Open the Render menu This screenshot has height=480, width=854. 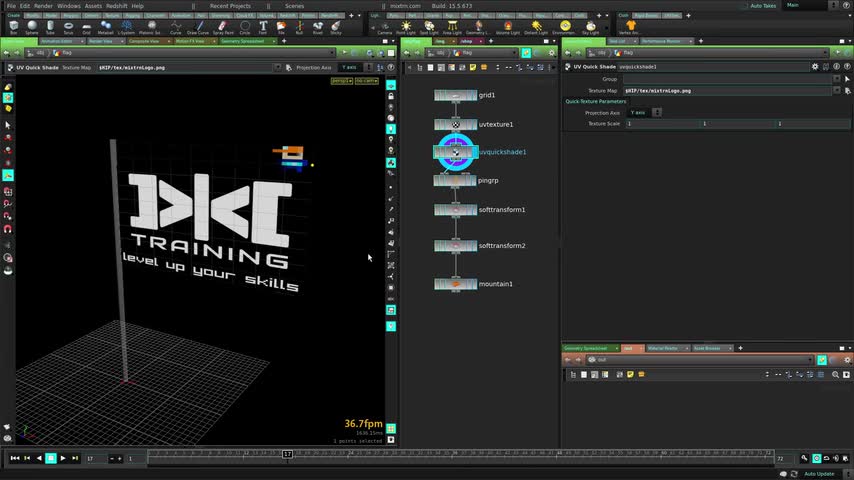click(x=43, y=6)
